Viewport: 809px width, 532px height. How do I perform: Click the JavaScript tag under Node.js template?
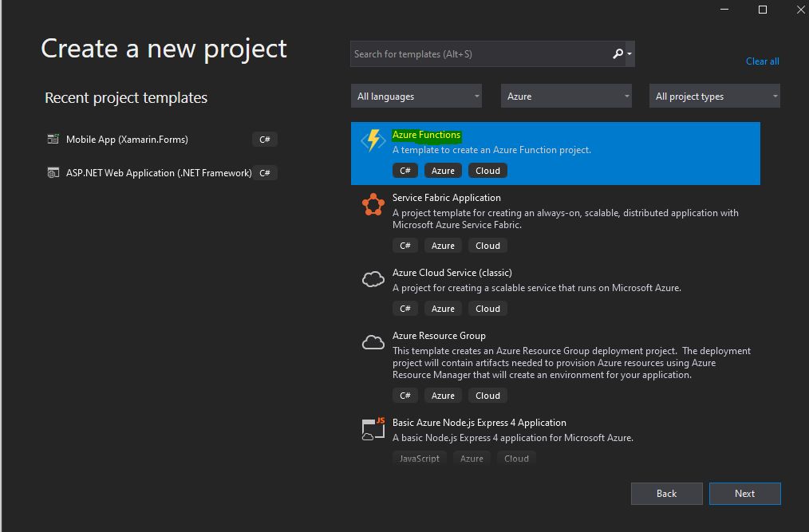(420, 458)
